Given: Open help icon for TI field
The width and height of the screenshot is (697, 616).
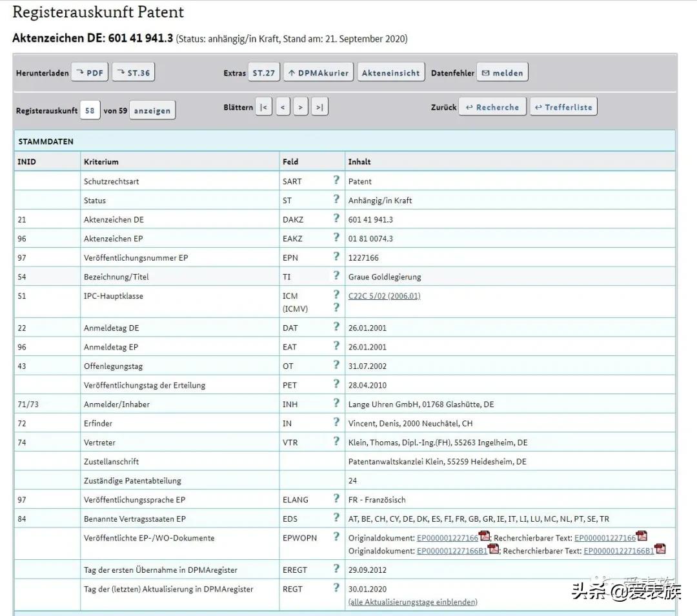Looking at the screenshot, I should pyautogui.click(x=336, y=275).
